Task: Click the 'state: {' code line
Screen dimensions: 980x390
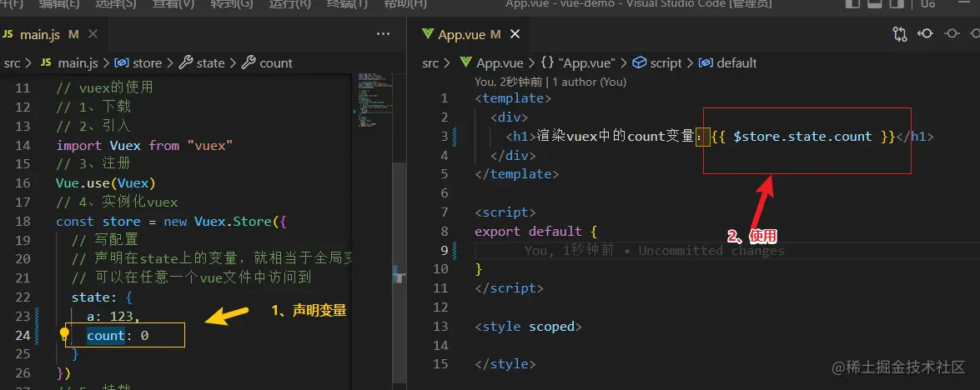Action: coord(102,297)
